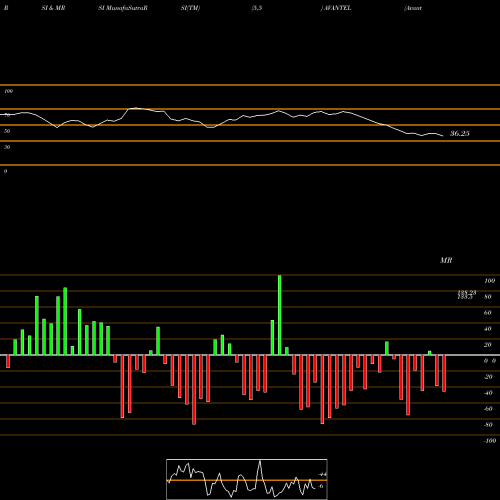Click the "20" label on the MR right axis
Image resolution: width=500 pixels, height=500 pixels.
pyautogui.click(x=488, y=345)
